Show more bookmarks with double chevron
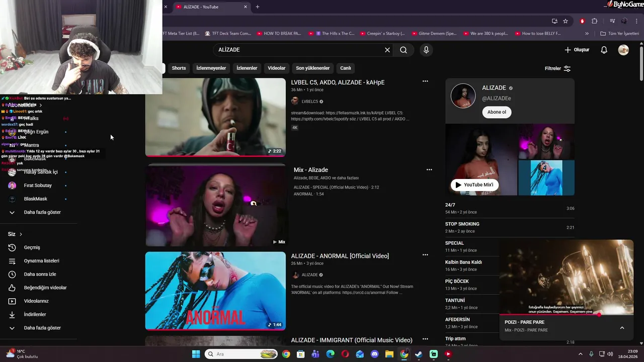644x362 pixels. [x=587, y=34]
